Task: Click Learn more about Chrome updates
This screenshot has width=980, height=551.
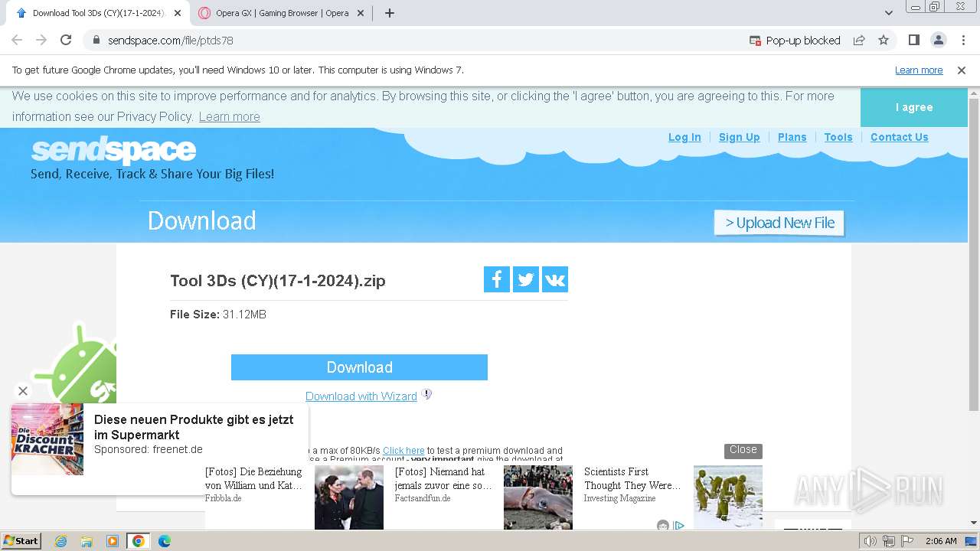Action: [x=919, y=70]
